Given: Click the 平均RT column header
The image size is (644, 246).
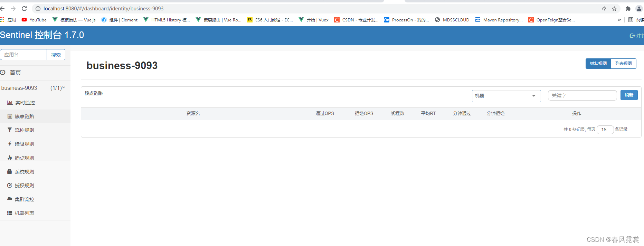Looking at the screenshot, I should 428,113.
